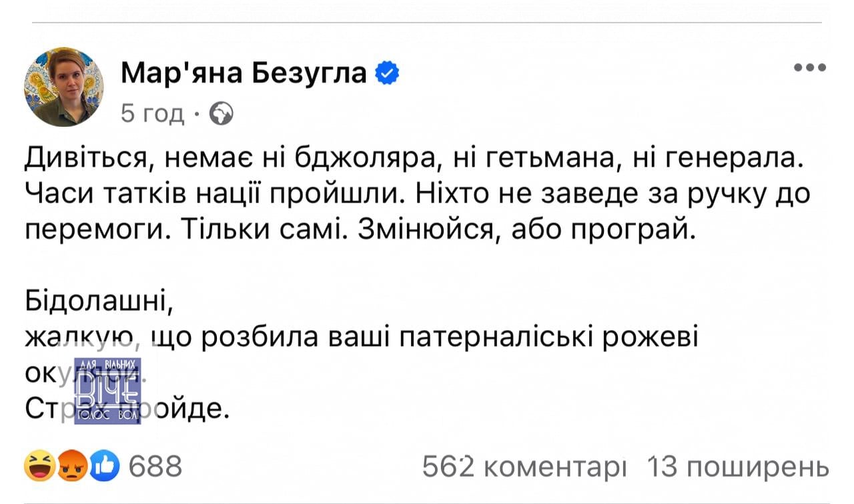Click the '5 год' post timestamp
The height and width of the screenshot is (504, 854).
click(153, 115)
